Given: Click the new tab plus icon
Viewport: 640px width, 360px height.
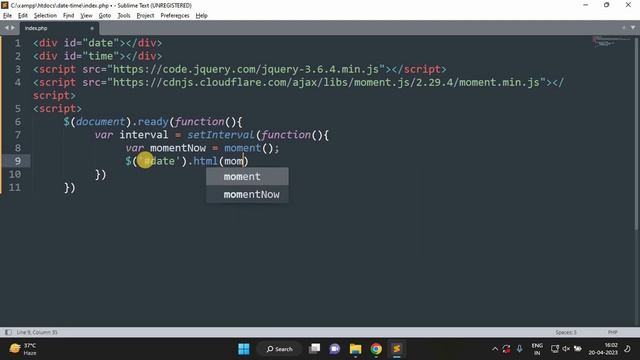Looking at the screenshot, I should coord(624,28).
